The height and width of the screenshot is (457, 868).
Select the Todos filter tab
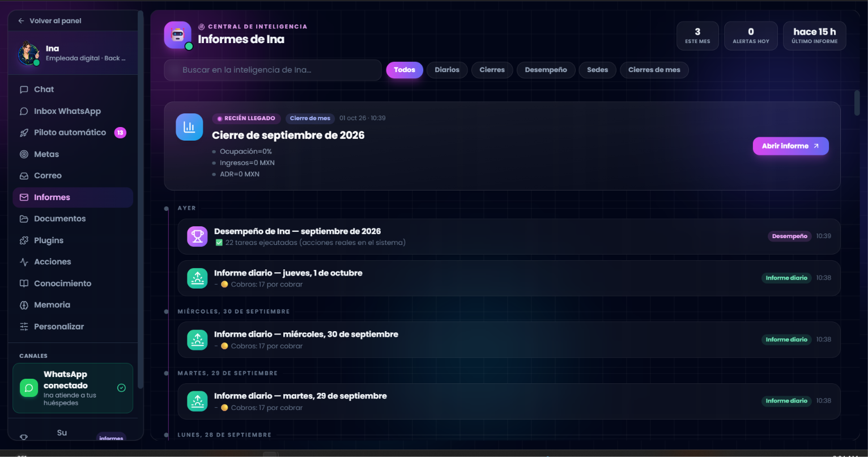tap(405, 70)
